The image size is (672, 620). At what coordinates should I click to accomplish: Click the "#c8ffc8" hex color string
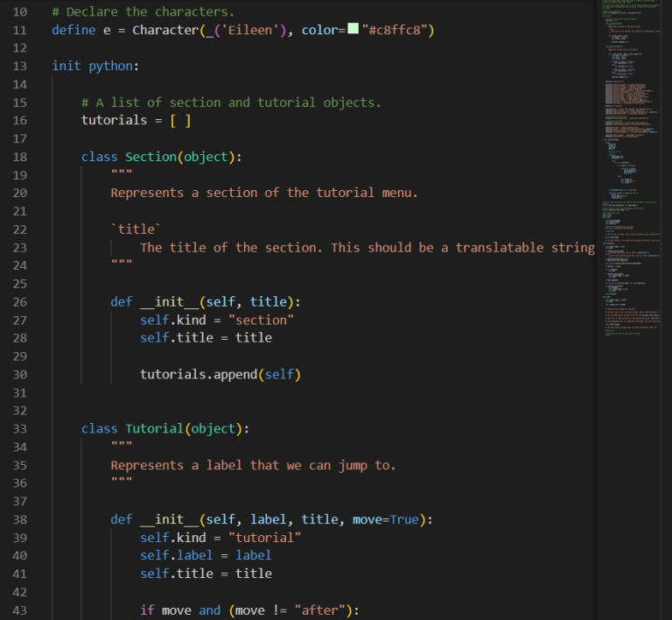[397, 30]
